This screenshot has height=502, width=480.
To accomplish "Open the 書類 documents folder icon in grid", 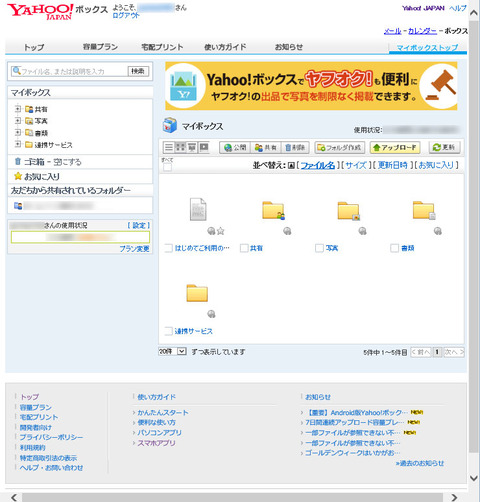I will click(x=424, y=210).
